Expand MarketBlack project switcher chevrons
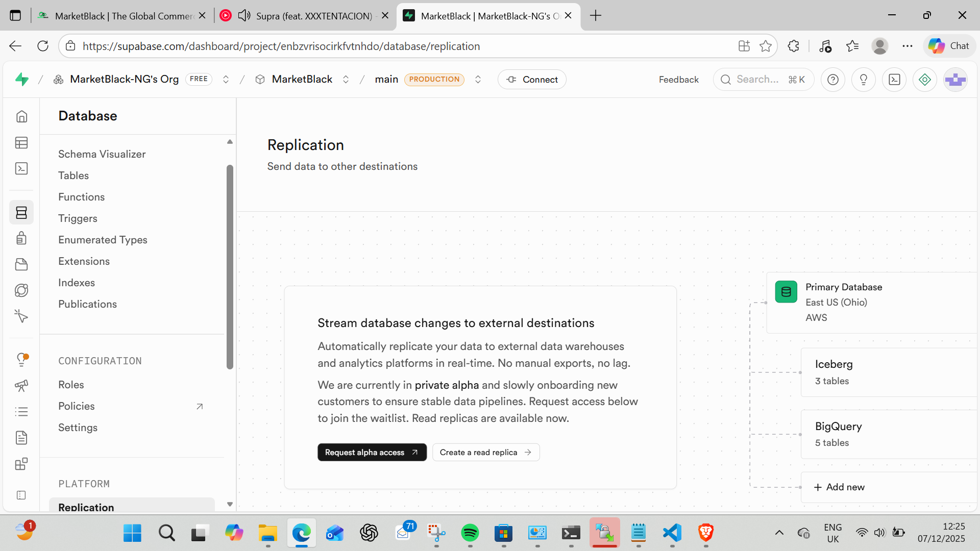The width and height of the screenshot is (980, 551). click(x=346, y=80)
